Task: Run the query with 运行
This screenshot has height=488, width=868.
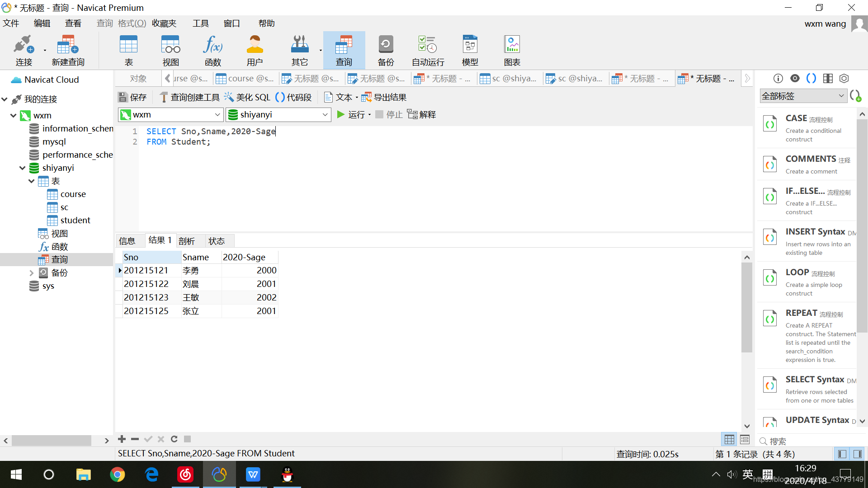Action: 353,114
